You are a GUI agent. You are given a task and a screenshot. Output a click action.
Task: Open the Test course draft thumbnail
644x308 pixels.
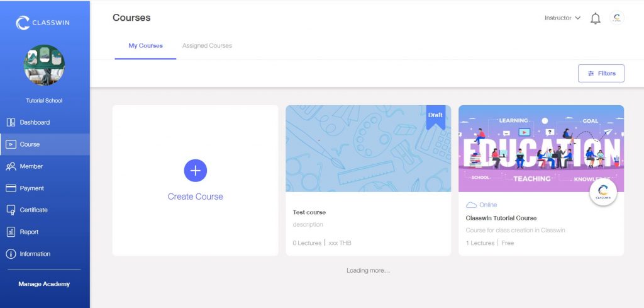click(x=368, y=149)
